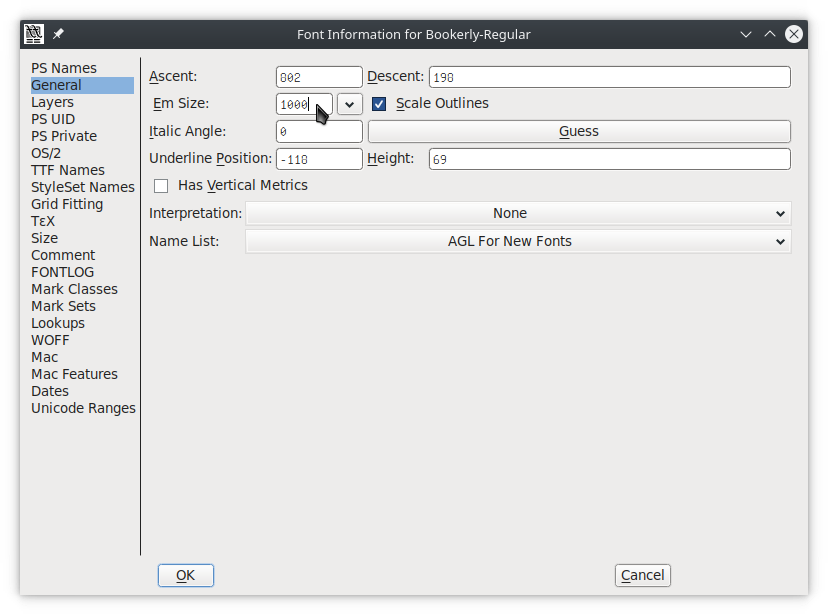Click the Italic Angle input field
This screenshot has height=615, width=828.
point(319,131)
